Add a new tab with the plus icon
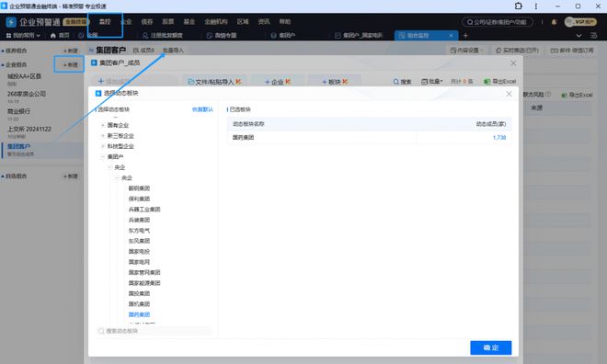 [465, 35]
